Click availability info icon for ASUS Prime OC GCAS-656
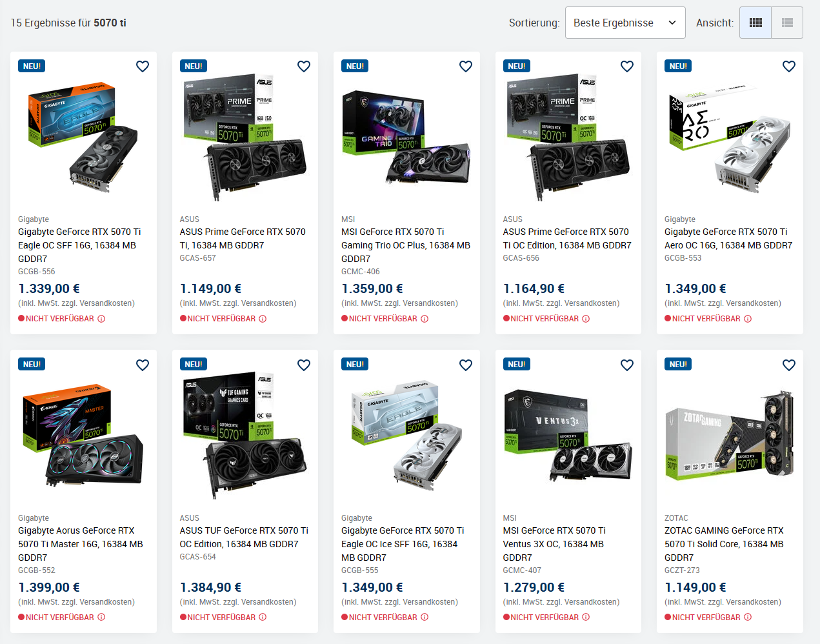The height and width of the screenshot is (644, 820). tap(586, 319)
